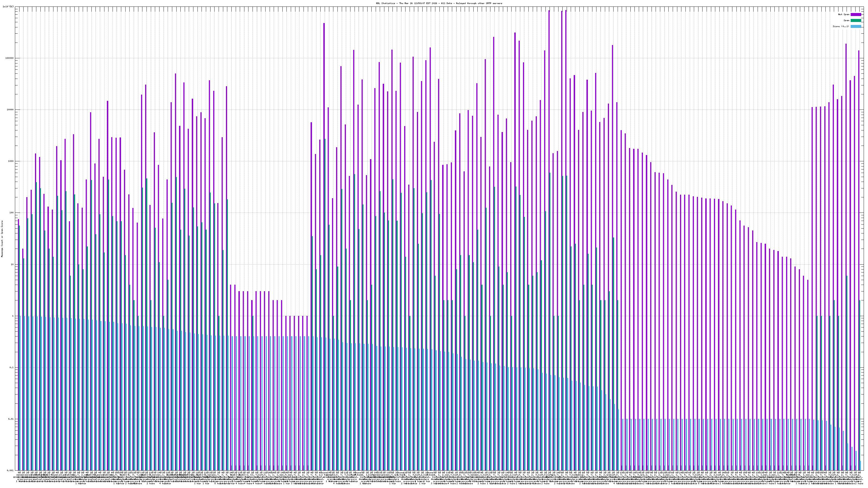This screenshot has width=868, height=488.
Task: Click the 100 y-axis tick label
Action: click(11, 213)
